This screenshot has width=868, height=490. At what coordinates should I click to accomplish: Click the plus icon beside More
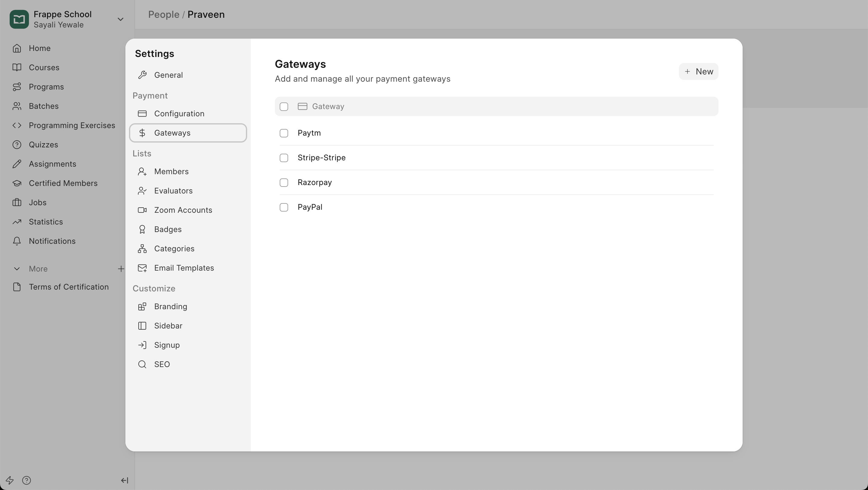[x=121, y=269]
